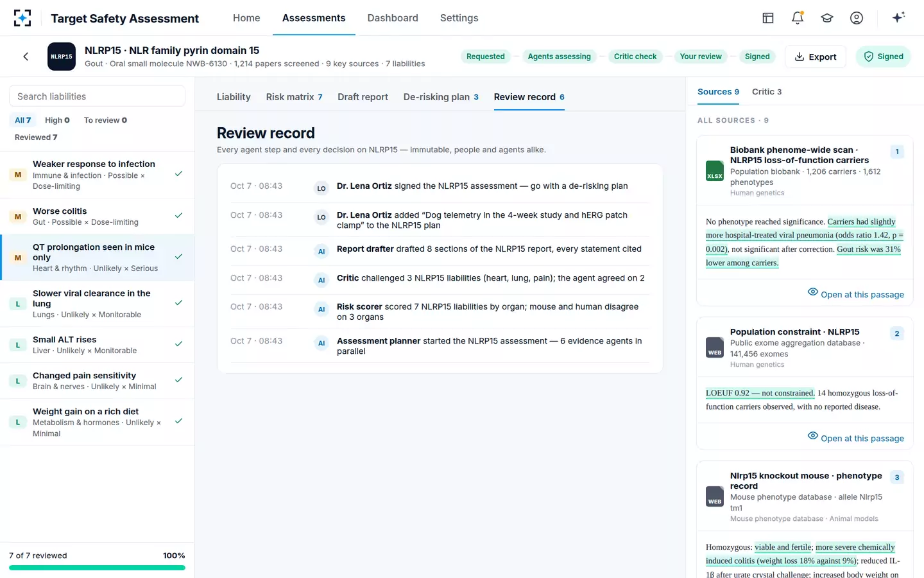Open Biobank source at this passage

[x=856, y=294]
